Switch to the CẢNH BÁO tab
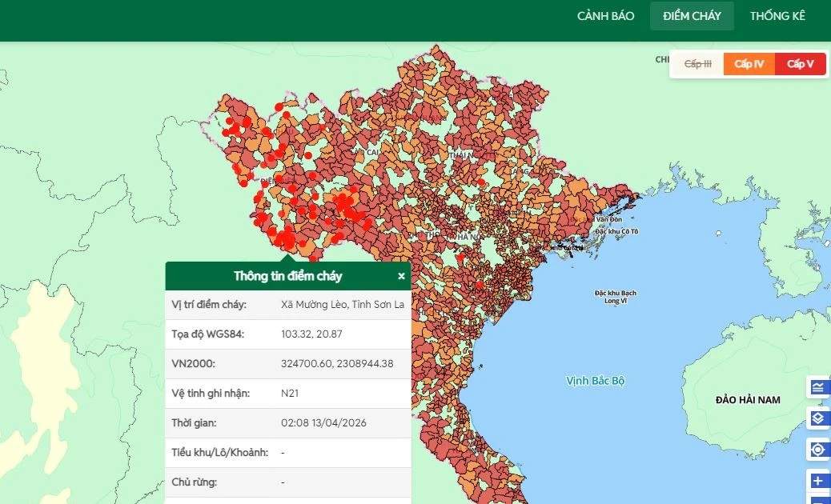The image size is (831, 504). pos(605,16)
